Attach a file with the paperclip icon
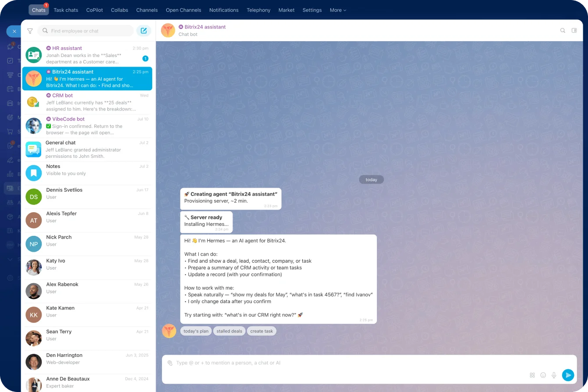 170,363
